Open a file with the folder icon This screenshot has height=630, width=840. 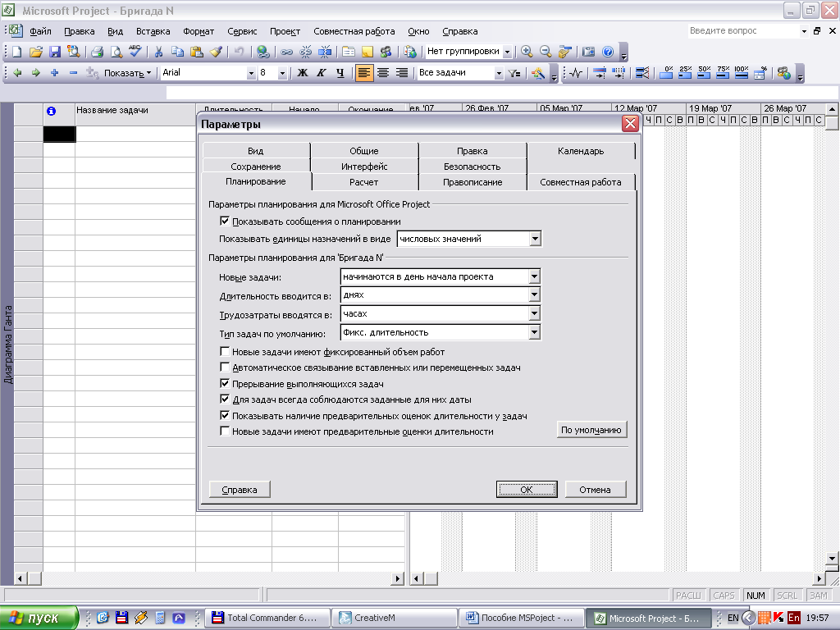(36, 52)
